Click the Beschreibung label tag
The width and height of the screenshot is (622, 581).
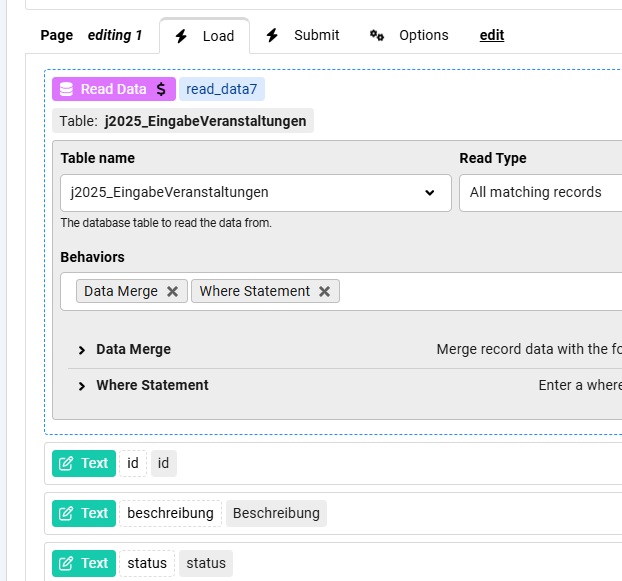click(276, 513)
